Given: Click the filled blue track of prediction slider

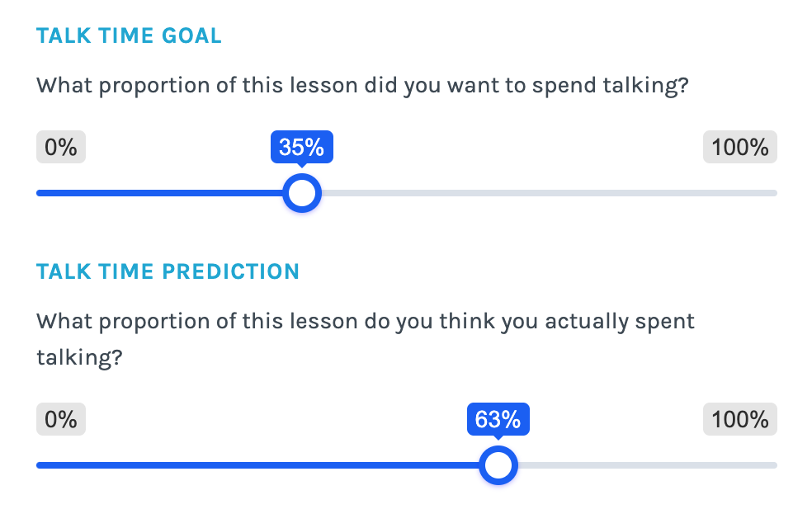Looking at the screenshot, I should point(257,465).
